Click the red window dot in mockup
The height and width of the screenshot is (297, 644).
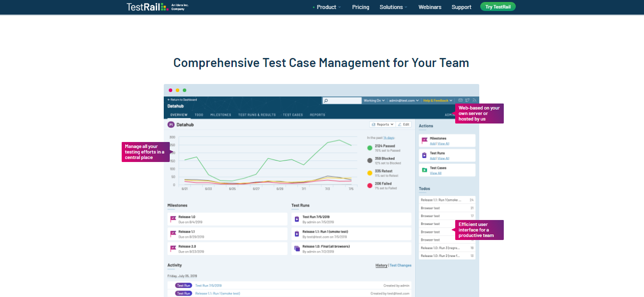pos(170,90)
